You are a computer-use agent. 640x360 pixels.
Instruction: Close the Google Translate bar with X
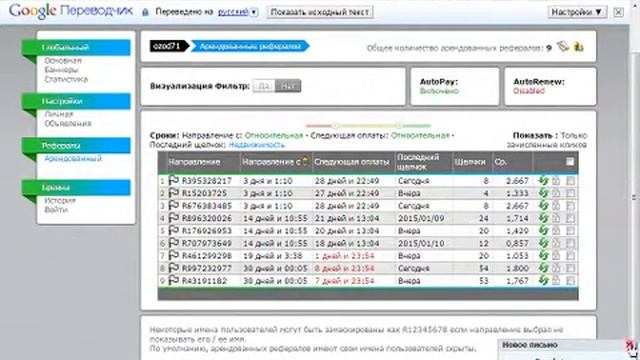tap(618, 12)
